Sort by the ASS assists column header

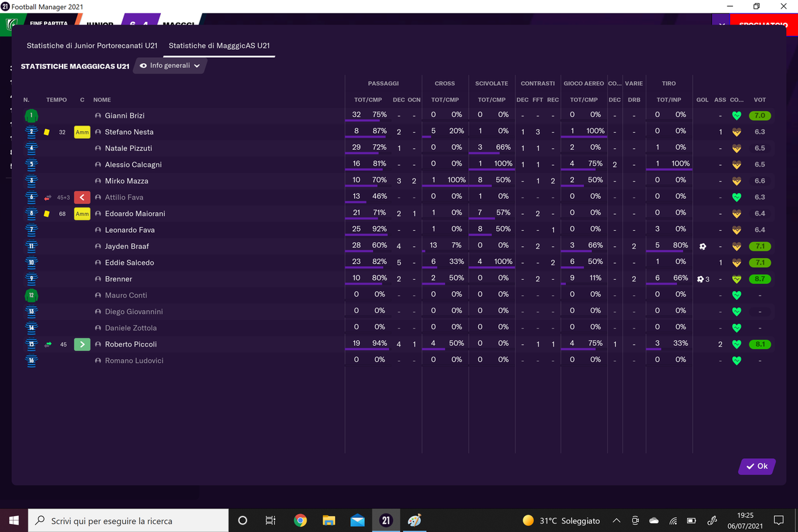click(x=720, y=100)
